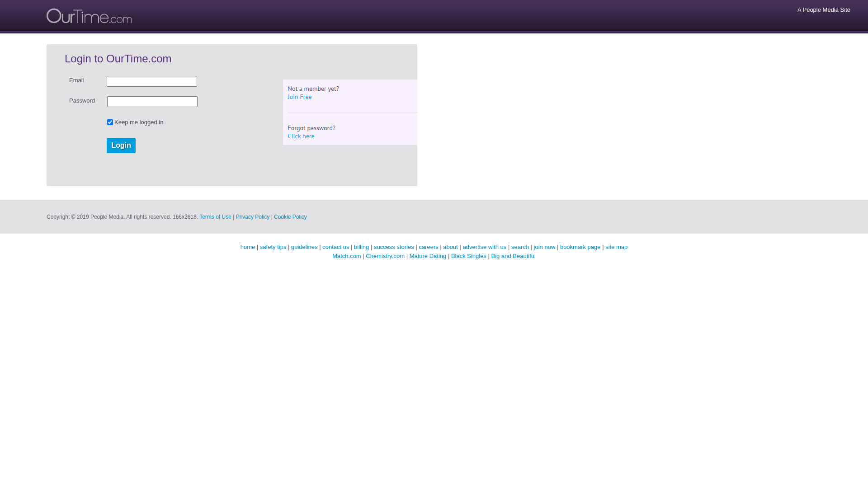This screenshot has width=868, height=488.
Task: Open safety tips link
Action: tap(273, 247)
